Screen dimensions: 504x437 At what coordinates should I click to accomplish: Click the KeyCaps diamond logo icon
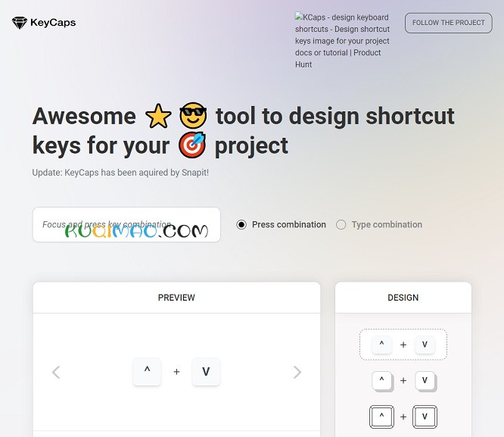pos(19,23)
